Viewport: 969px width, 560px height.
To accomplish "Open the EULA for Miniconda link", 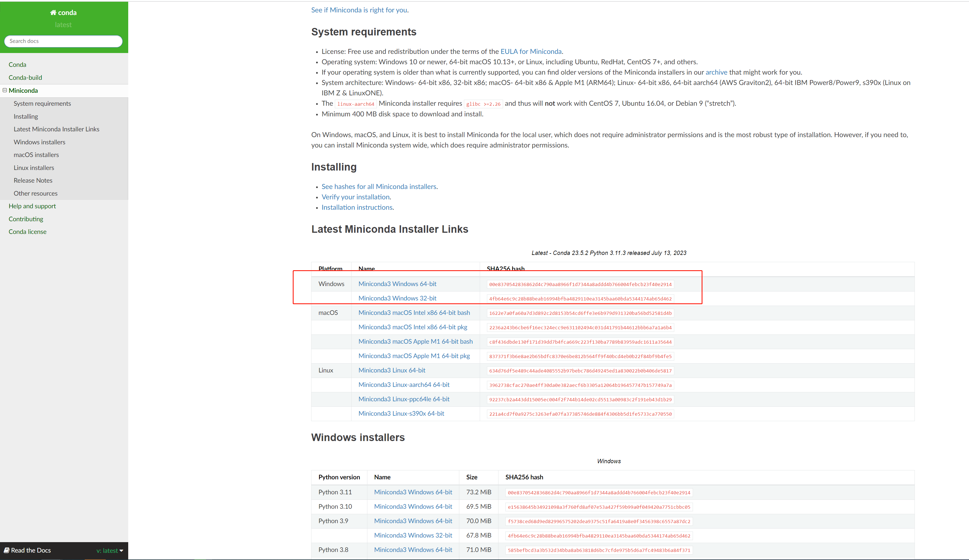I will [531, 52].
